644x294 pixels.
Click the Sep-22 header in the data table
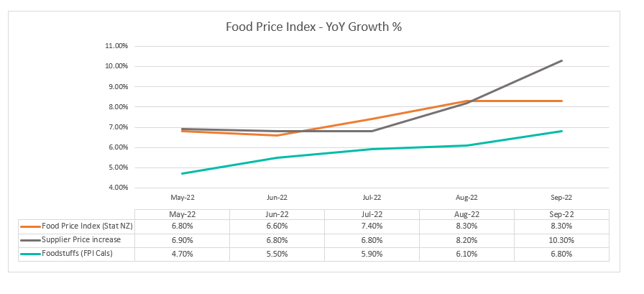[x=560, y=213]
